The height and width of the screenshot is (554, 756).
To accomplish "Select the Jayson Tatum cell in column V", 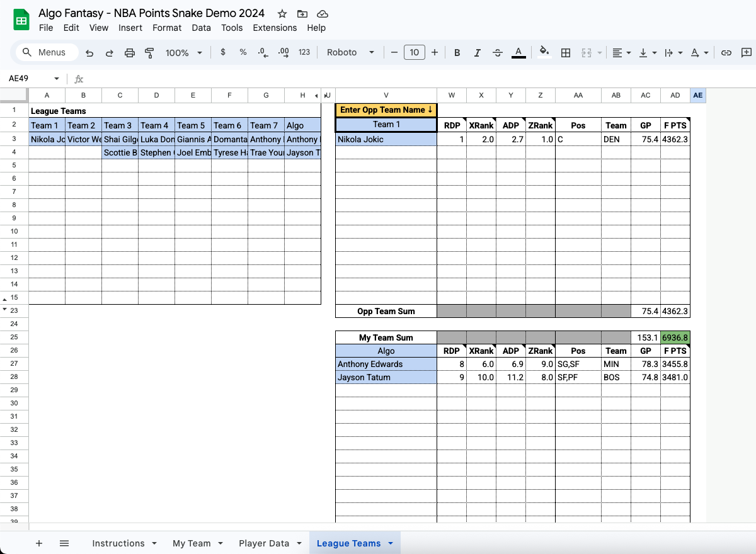I will point(386,377).
